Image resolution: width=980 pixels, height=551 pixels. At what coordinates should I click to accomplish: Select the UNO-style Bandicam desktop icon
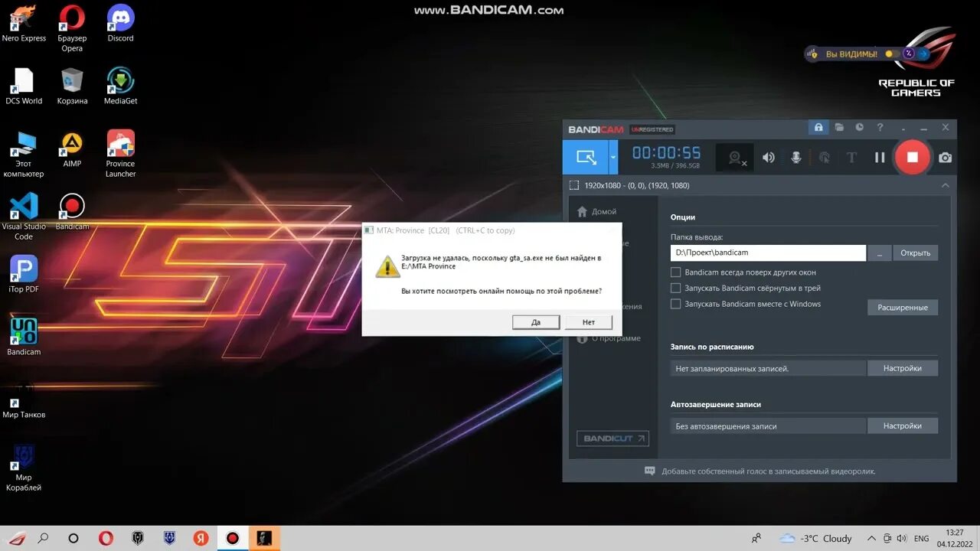point(24,337)
